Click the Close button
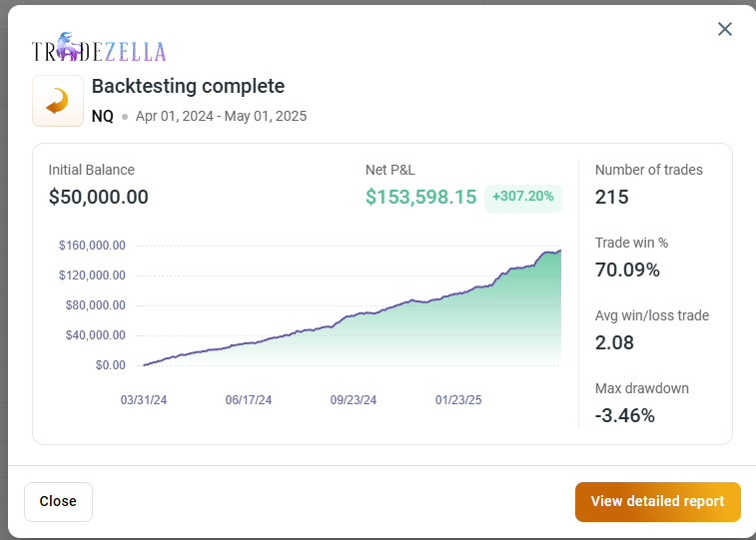Viewport: 756px width, 540px height. 58,501
